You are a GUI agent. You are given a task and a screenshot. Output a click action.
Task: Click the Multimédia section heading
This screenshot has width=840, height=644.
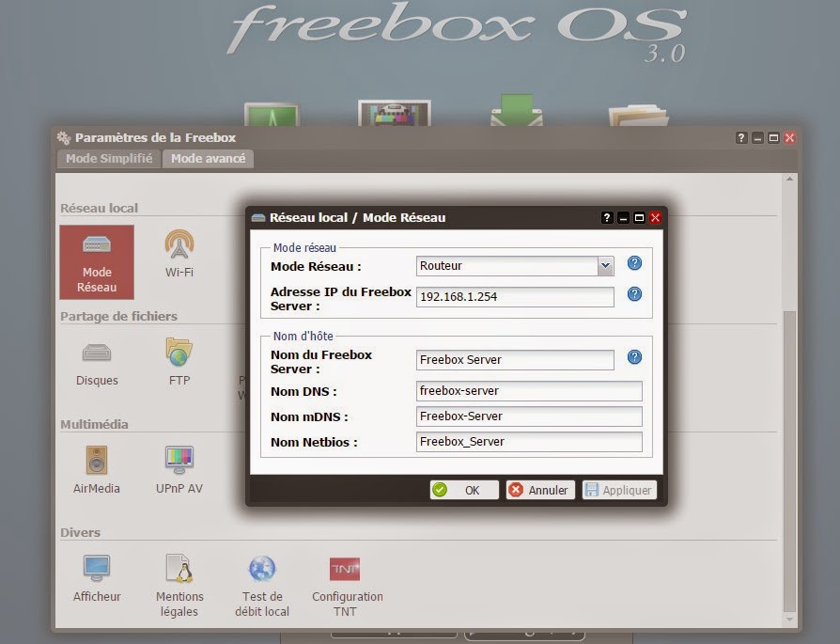click(x=94, y=425)
